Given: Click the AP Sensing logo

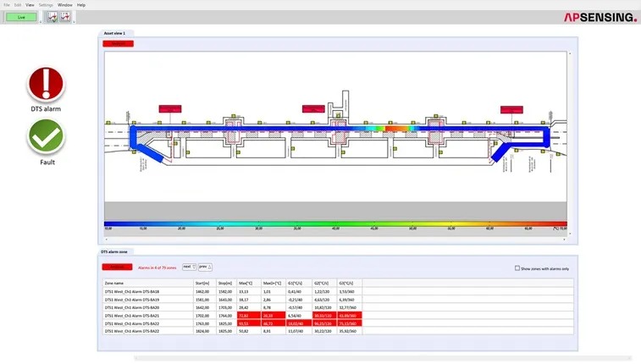Looking at the screenshot, I should pyautogui.click(x=600, y=17).
